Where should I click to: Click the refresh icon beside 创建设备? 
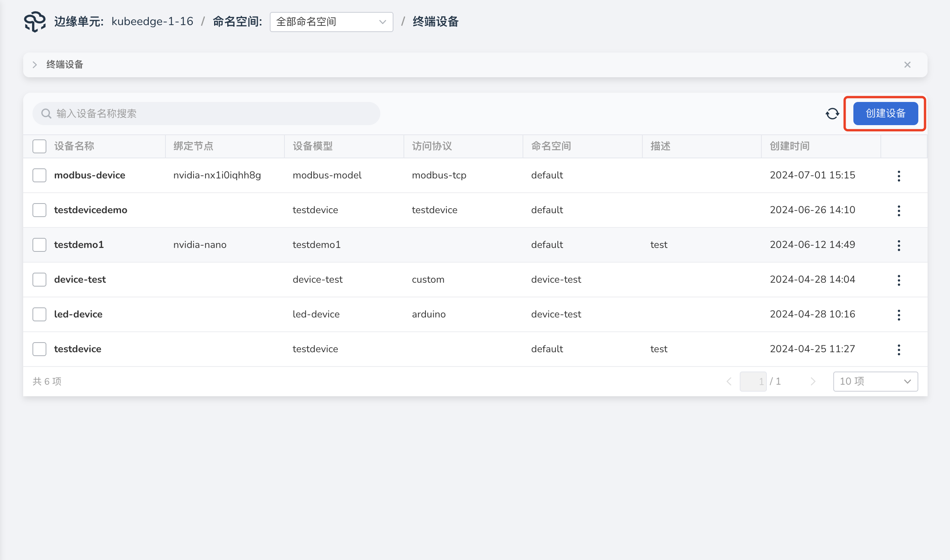832,114
